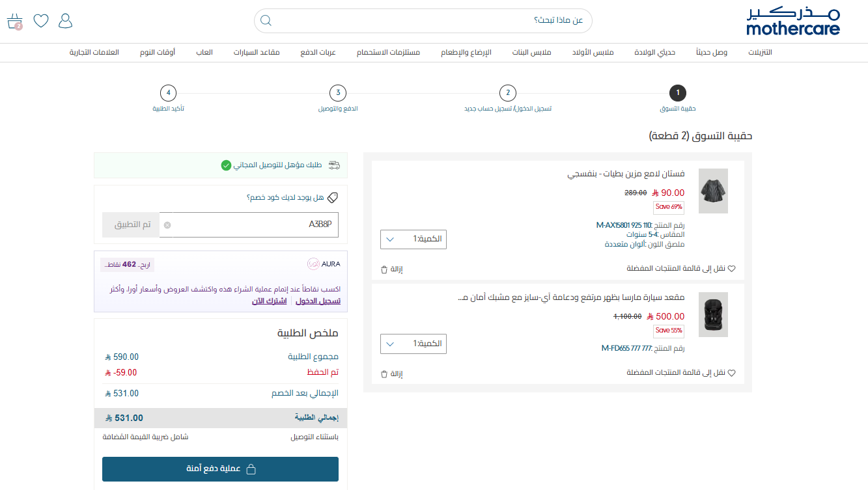
Task: Clear promo code A3B8P with the x icon
Action: click(168, 225)
